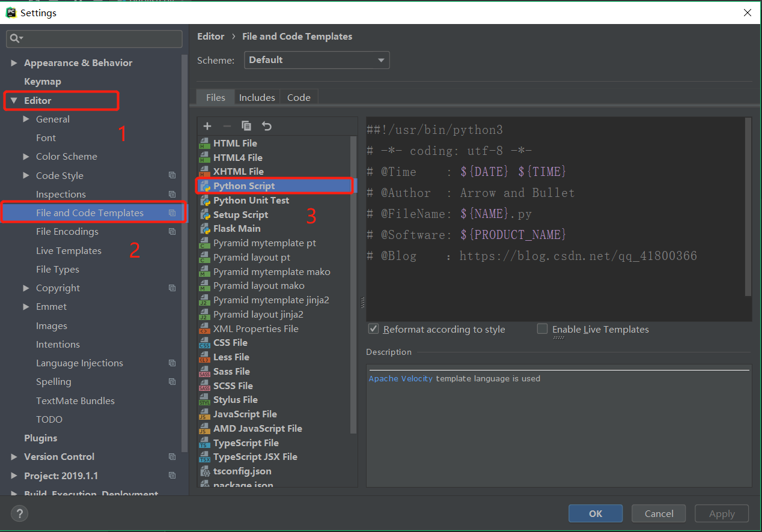Select Pyramid mytemplate jinja2 template
This screenshot has height=532, width=762.
[x=271, y=300]
